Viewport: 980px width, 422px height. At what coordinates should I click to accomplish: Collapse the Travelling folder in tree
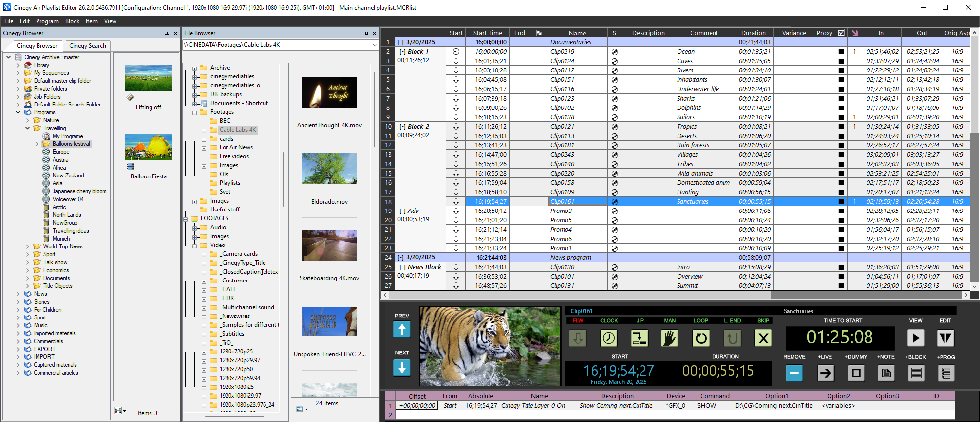click(x=28, y=128)
